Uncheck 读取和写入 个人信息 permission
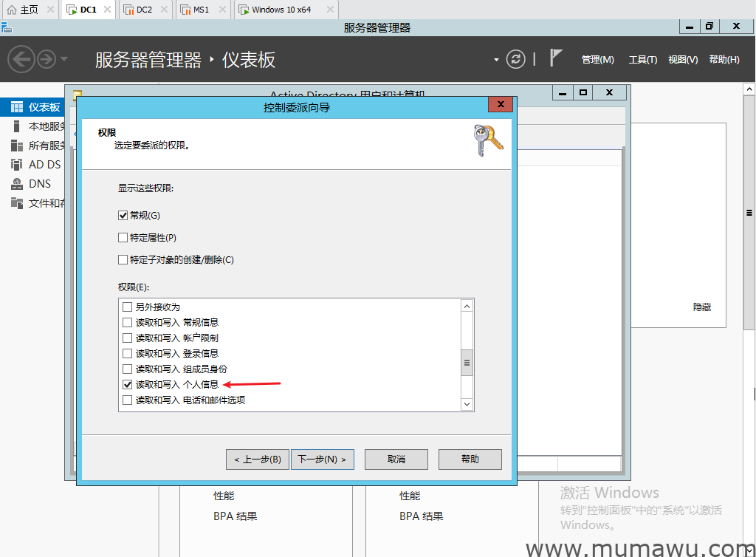Viewport: 756px width, 557px height. (128, 384)
